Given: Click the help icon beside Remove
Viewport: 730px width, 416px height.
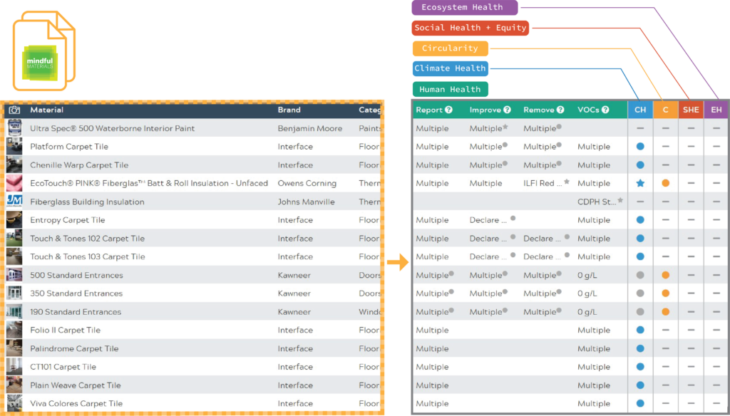Looking at the screenshot, I should (560, 110).
